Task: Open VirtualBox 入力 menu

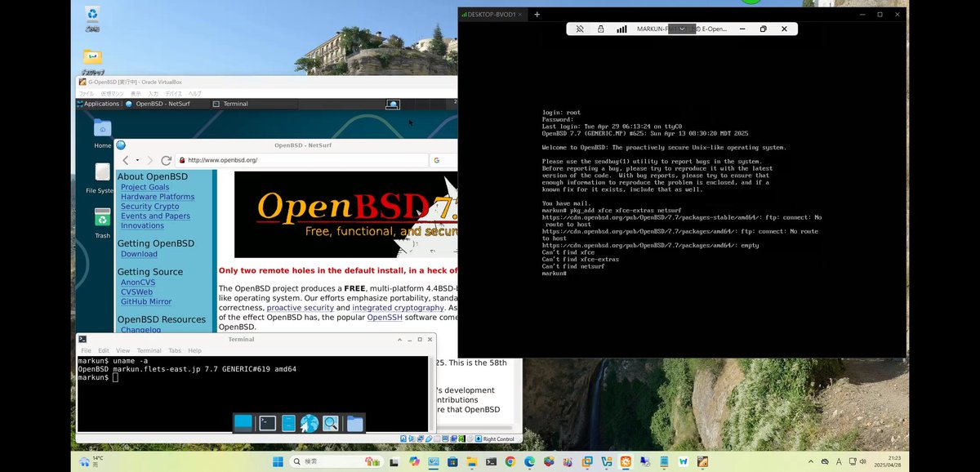Action: 153,94
